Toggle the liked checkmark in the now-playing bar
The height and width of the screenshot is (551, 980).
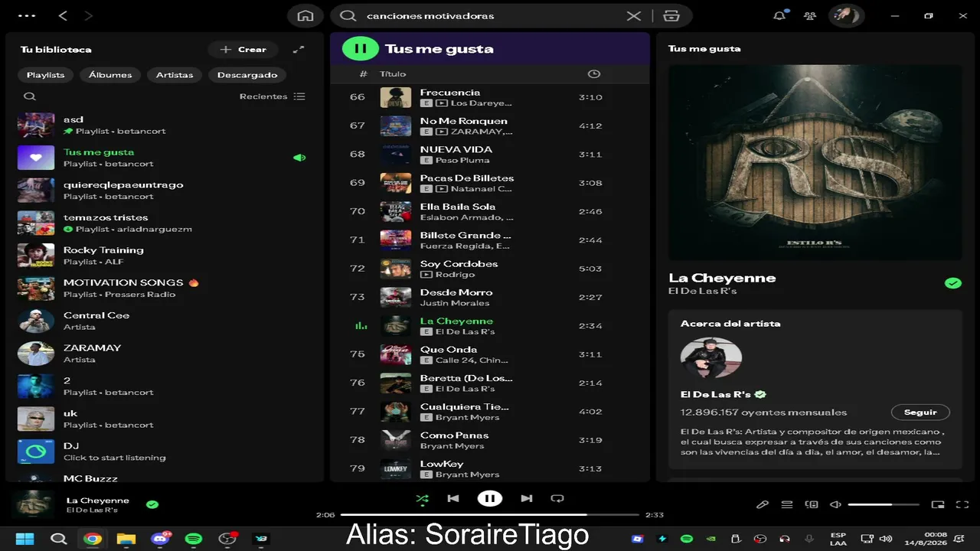(x=152, y=504)
